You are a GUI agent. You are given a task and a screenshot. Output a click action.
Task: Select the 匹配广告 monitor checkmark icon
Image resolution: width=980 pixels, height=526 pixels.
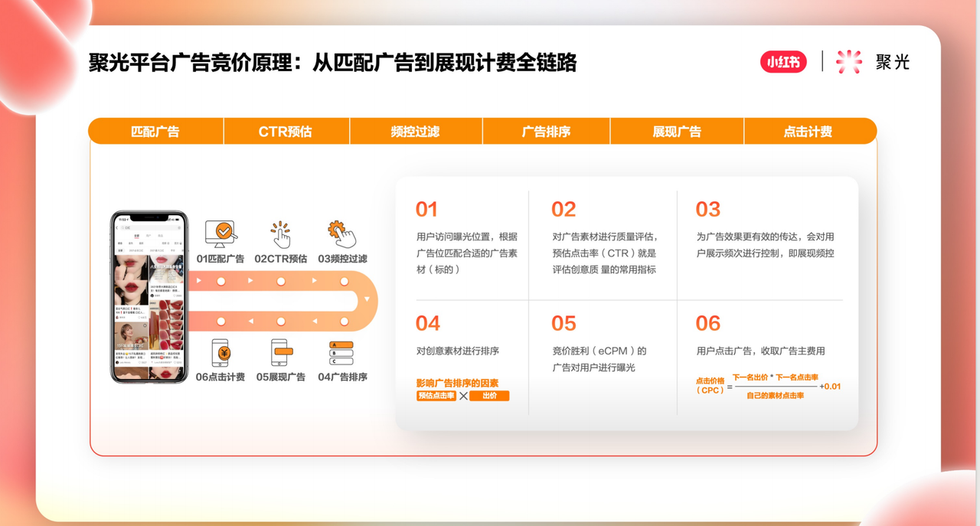[220, 233]
